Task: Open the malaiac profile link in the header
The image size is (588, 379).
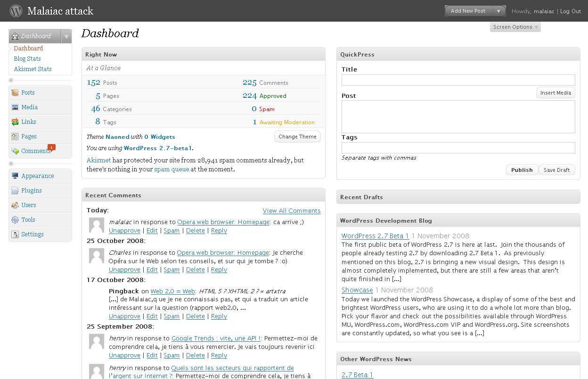Action: pyautogui.click(x=544, y=11)
